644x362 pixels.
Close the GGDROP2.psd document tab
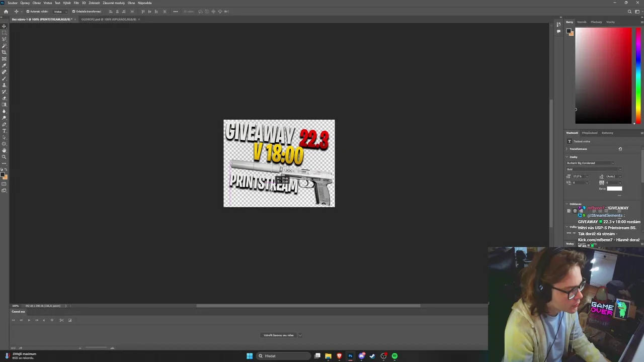[139, 19]
